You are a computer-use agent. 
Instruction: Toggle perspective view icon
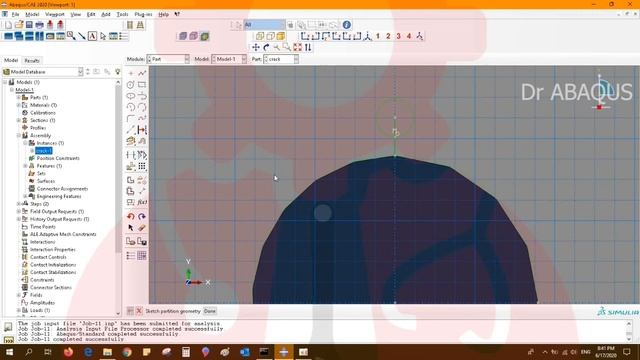coord(140,25)
